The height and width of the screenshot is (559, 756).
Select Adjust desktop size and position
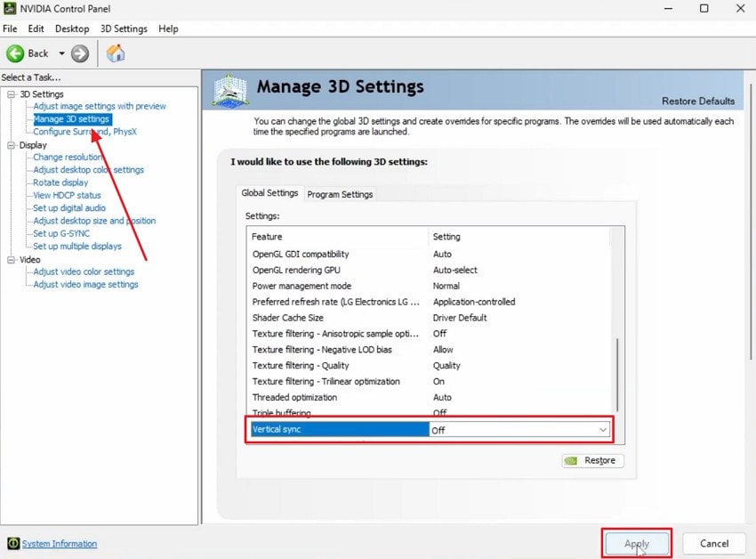(94, 221)
